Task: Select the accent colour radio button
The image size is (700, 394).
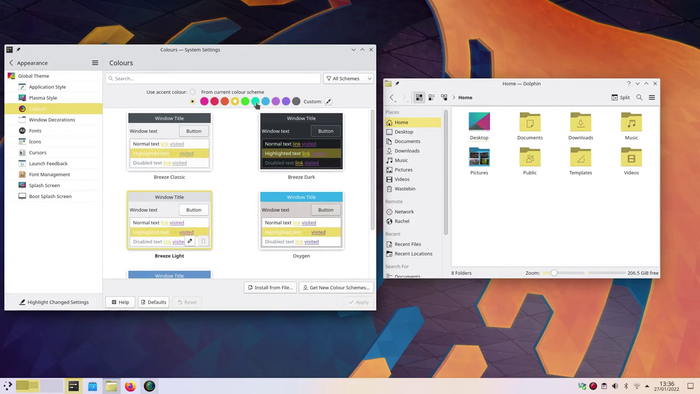Action: (192, 102)
